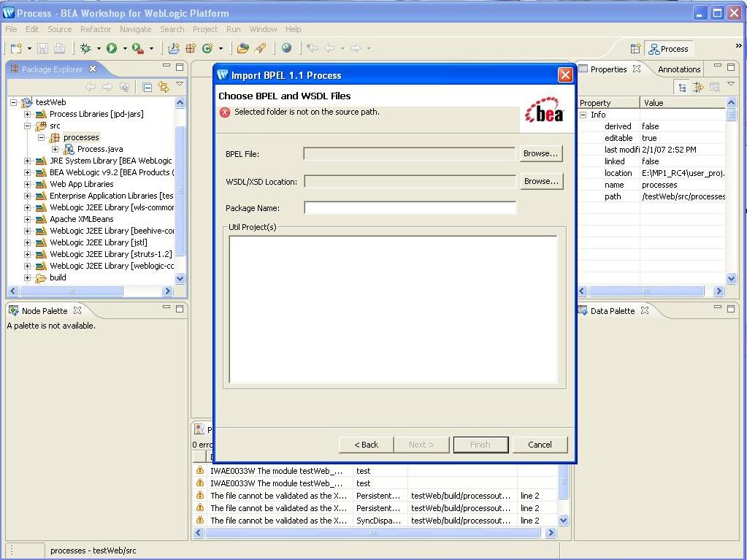Click Browse next to BPEL File
Image resolution: width=747 pixels, height=560 pixels.
(x=541, y=153)
